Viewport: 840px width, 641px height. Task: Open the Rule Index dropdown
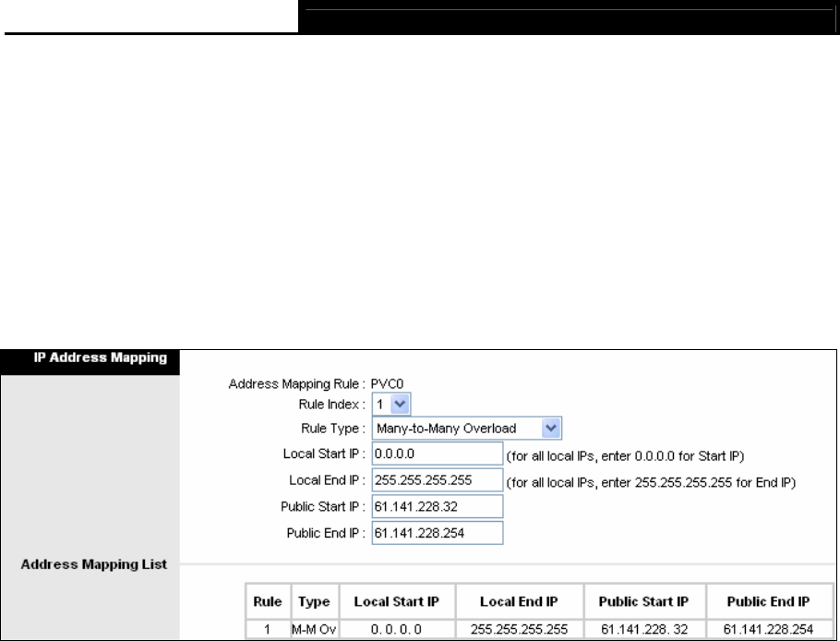(x=391, y=405)
